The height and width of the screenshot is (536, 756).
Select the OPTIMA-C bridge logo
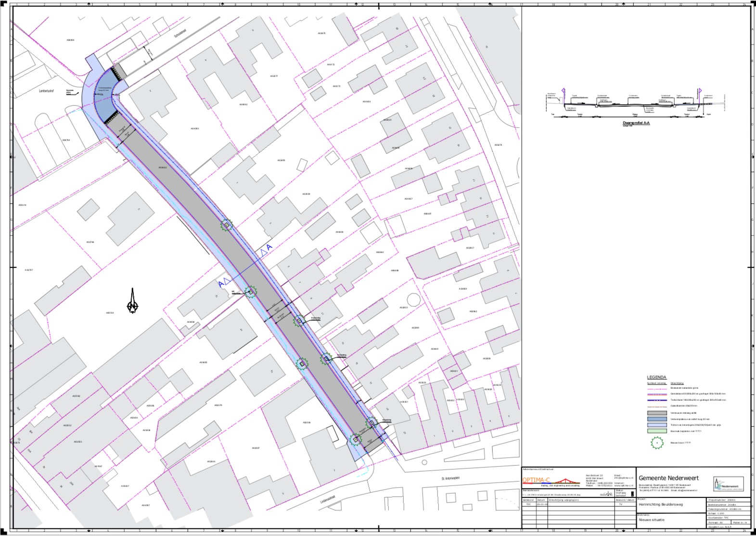pos(570,480)
